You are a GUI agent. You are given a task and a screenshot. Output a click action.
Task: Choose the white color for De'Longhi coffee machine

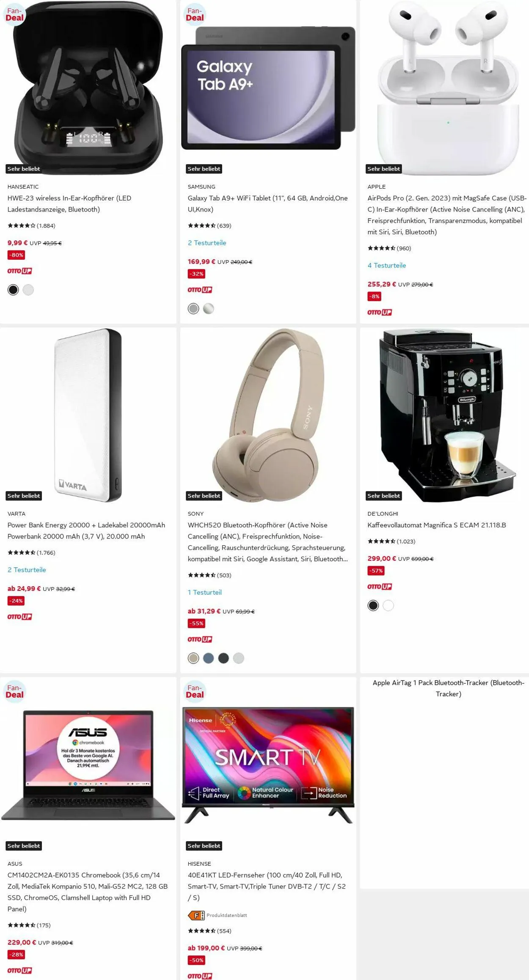tap(388, 606)
